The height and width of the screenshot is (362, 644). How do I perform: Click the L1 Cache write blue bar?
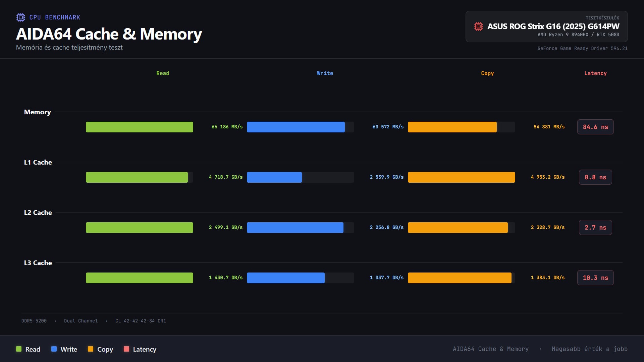click(274, 177)
